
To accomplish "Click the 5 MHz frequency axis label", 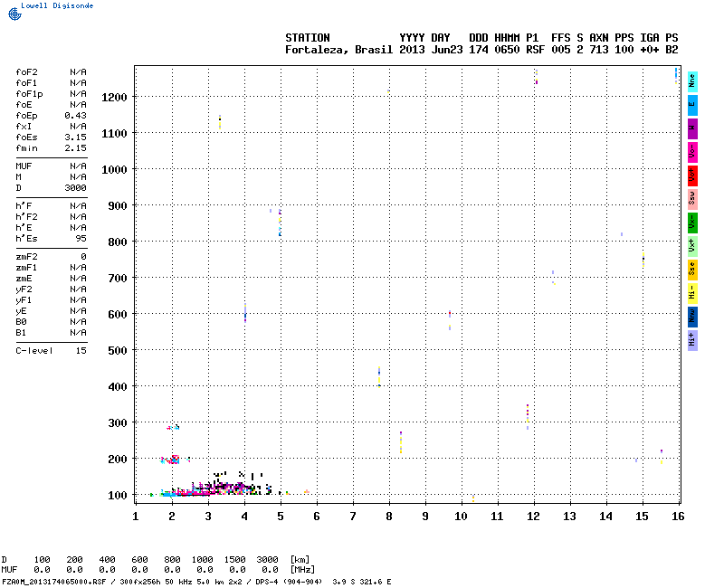I will coord(281,517).
